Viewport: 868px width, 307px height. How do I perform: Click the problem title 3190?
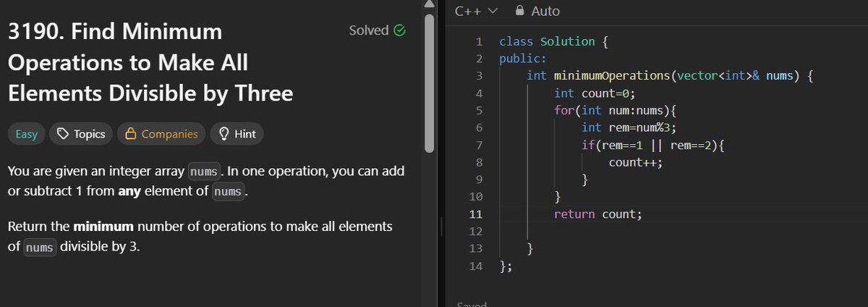[150, 63]
